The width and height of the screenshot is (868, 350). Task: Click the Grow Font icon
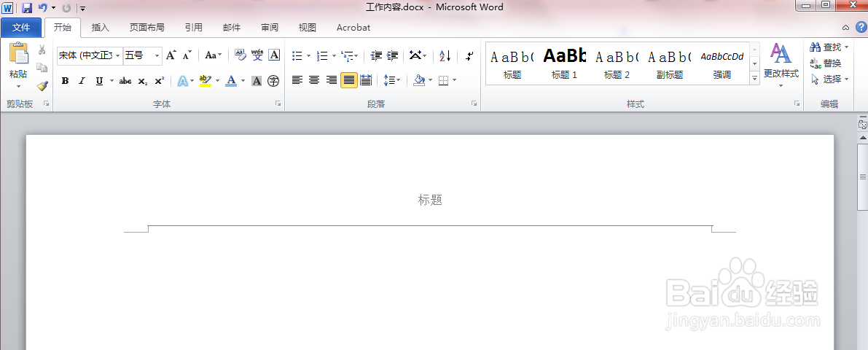(x=171, y=55)
